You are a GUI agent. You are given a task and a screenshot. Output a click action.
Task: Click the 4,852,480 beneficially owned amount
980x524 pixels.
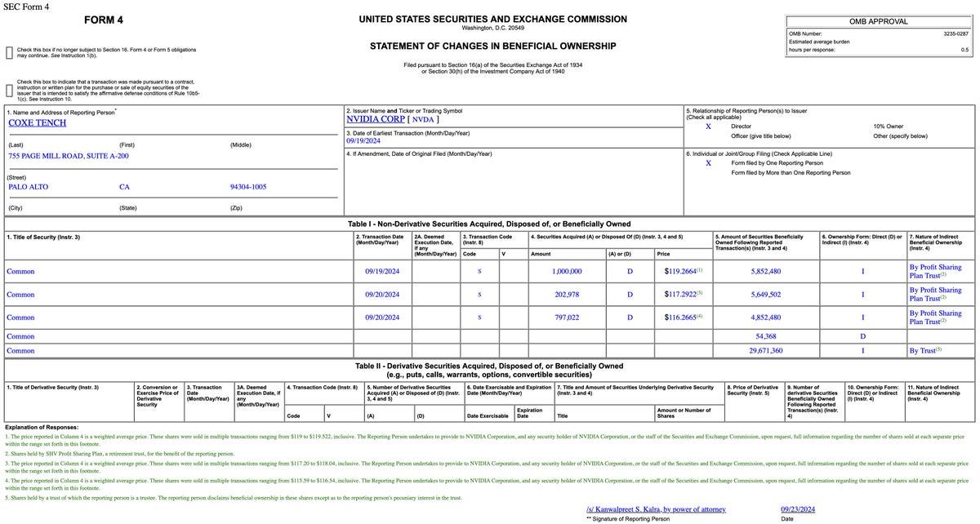coord(765,318)
